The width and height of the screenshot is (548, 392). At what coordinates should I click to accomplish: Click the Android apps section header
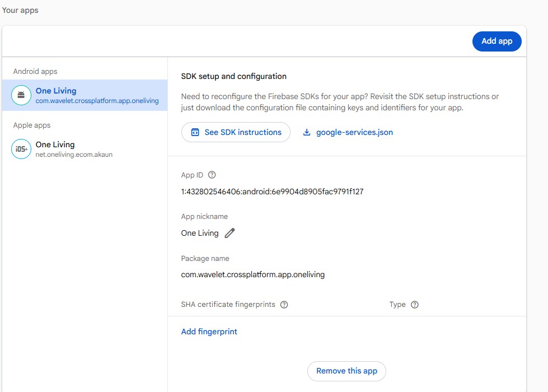point(36,71)
